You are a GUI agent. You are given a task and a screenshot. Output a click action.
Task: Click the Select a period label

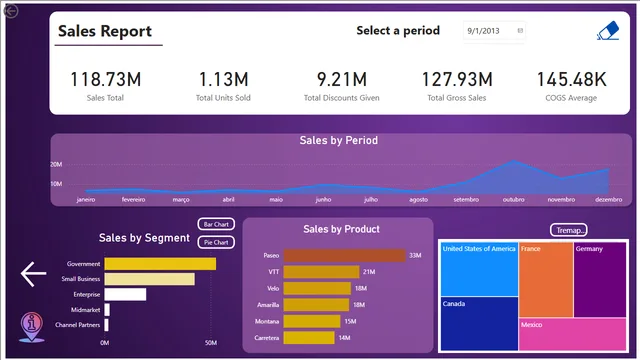tap(398, 31)
